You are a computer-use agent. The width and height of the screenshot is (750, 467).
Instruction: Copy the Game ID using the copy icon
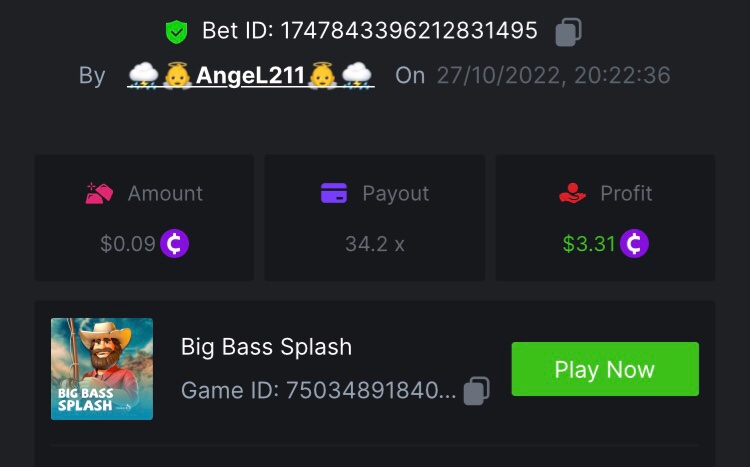[478, 390]
